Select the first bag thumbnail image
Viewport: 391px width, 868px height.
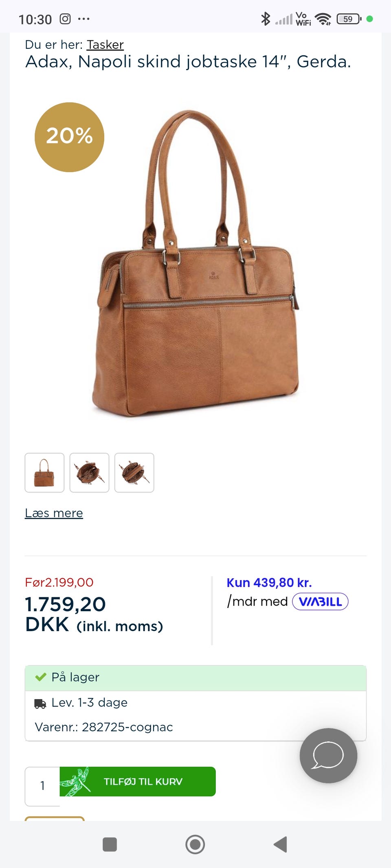pyautogui.click(x=44, y=472)
